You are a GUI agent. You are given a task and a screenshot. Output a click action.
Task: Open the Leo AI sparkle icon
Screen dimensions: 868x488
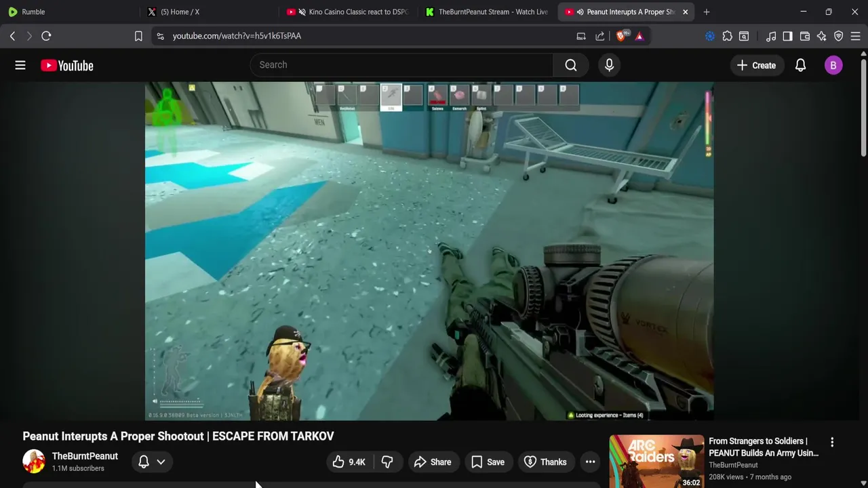click(822, 36)
